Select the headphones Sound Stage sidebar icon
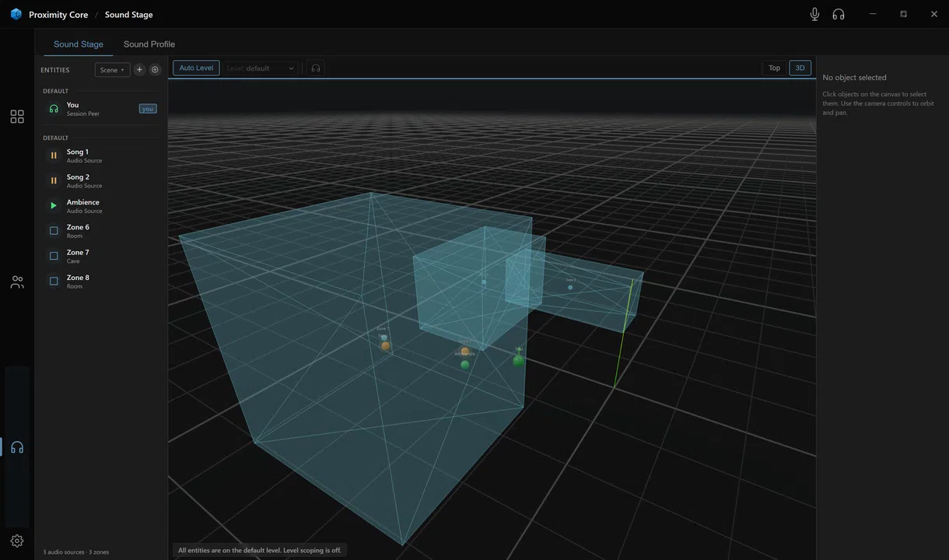The image size is (949, 560). coord(17,447)
